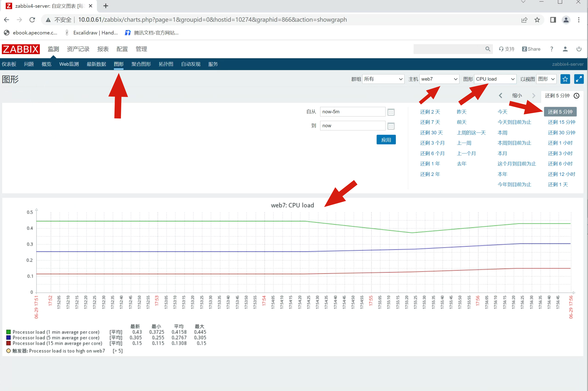Screen dimensions: 588x391
Task: Click the now-5m from input field
Action: [352, 112]
